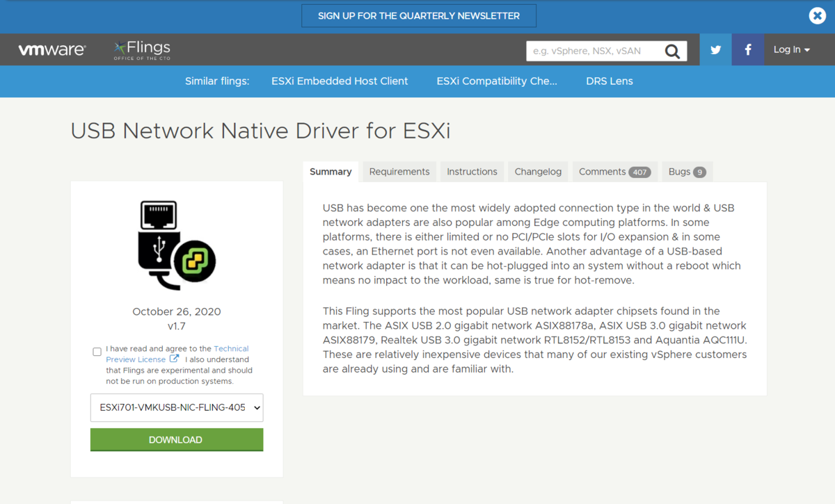This screenshot has height=504, width=835.
Task: Focus the vSphere, NSX, vSAN search field
Action: pos(596,51)
